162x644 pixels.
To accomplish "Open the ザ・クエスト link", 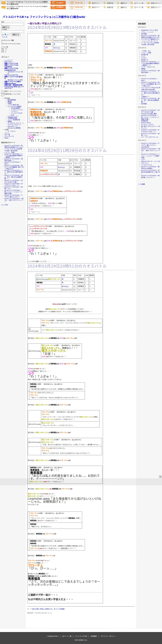I will click(11, 131).
